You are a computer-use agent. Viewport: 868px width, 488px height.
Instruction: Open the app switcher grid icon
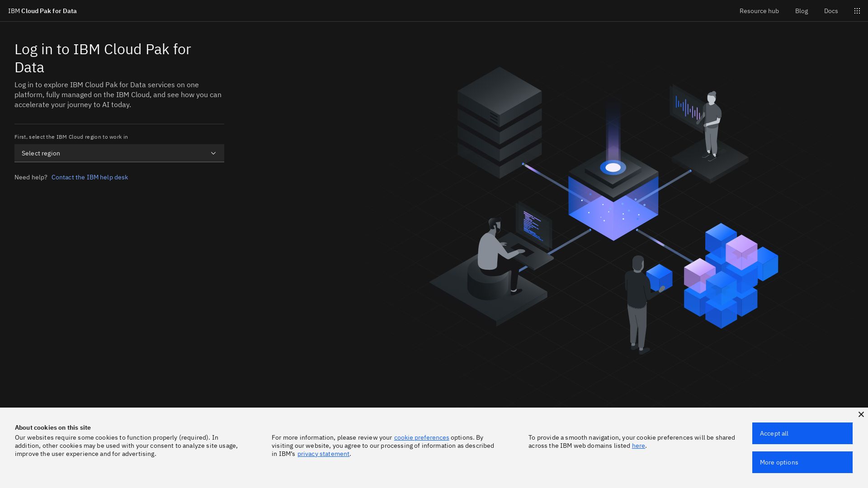click(857, 11)
